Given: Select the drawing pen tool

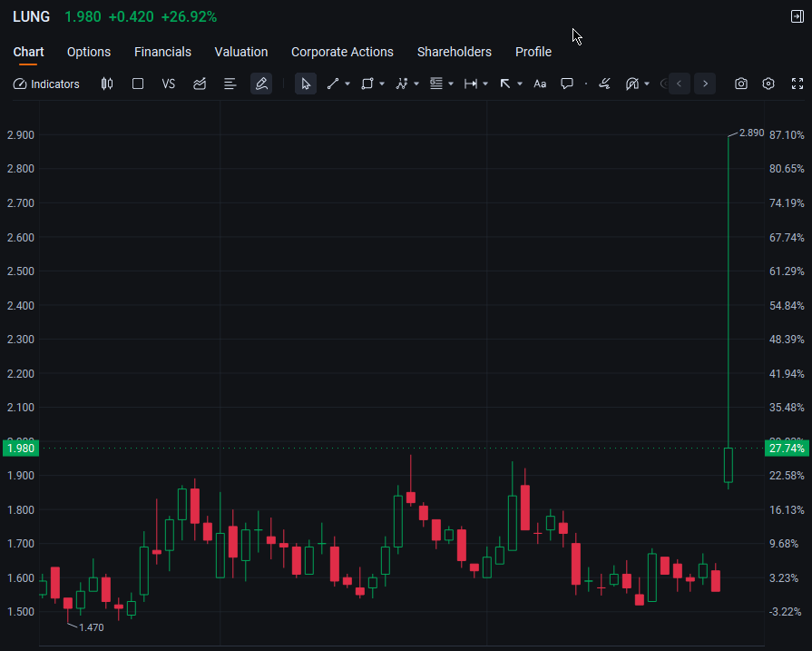Looking at the screenshot, I should [261, 84].
